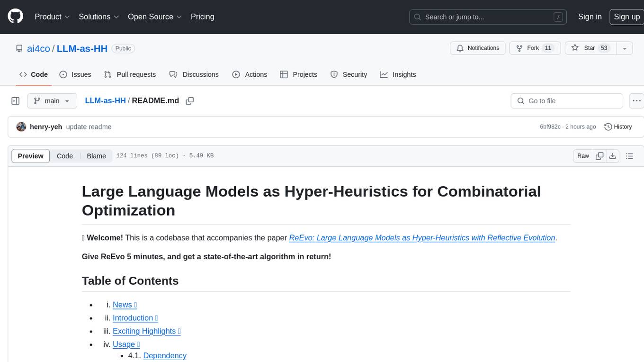Image resolution: width=644 pixels, height=362 pixels.
Task: Open the Pricing page
Action: click(202, 17)
